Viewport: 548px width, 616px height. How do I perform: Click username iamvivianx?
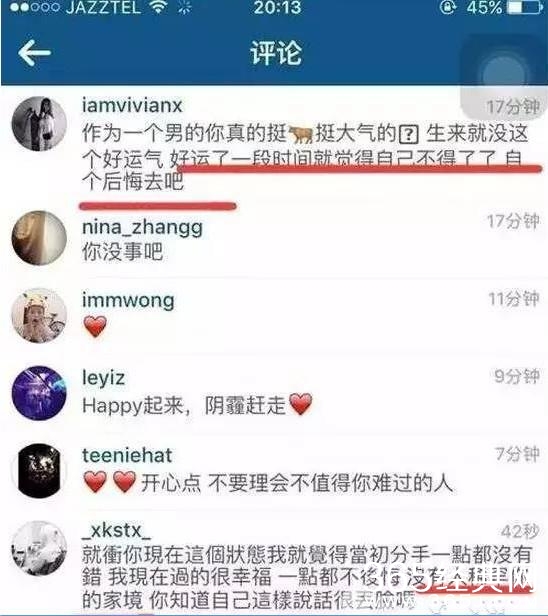pyautogui.click(x=132, y=105)
